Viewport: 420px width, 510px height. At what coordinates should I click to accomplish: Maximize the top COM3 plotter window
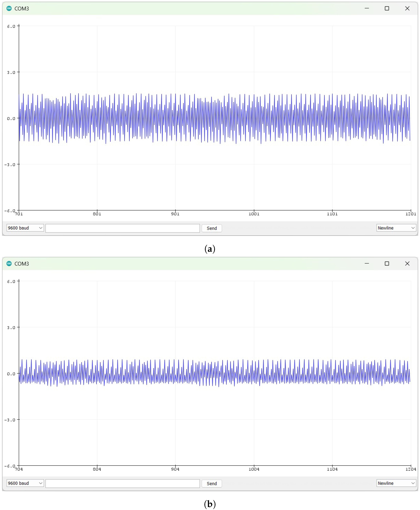click(x=387, y=8)
